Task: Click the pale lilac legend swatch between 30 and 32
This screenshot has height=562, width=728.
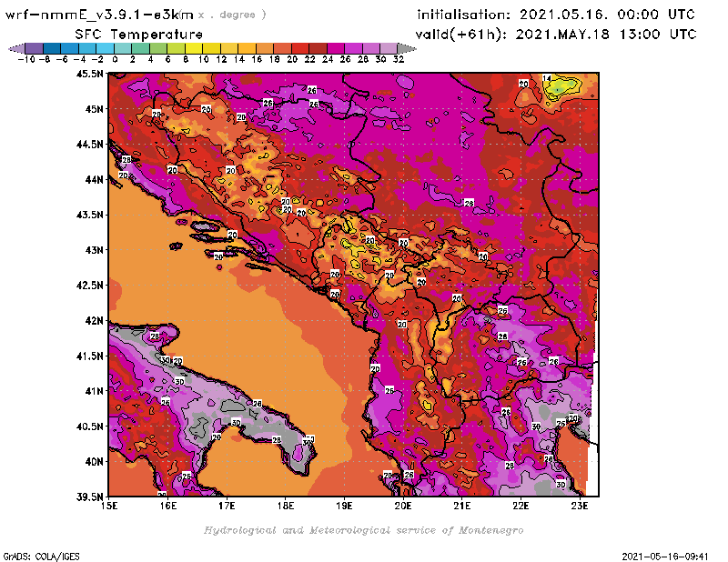Action: (389, 48)
